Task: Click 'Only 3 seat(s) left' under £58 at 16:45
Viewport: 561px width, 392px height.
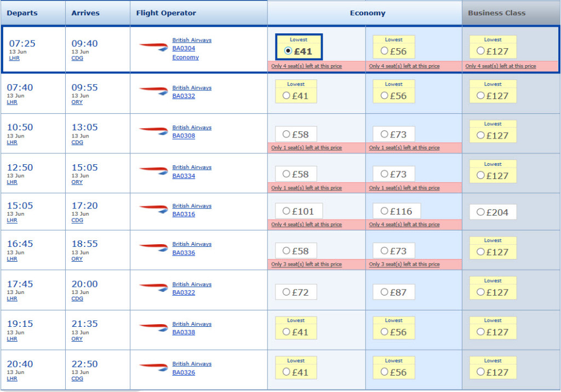Action: 306,264
